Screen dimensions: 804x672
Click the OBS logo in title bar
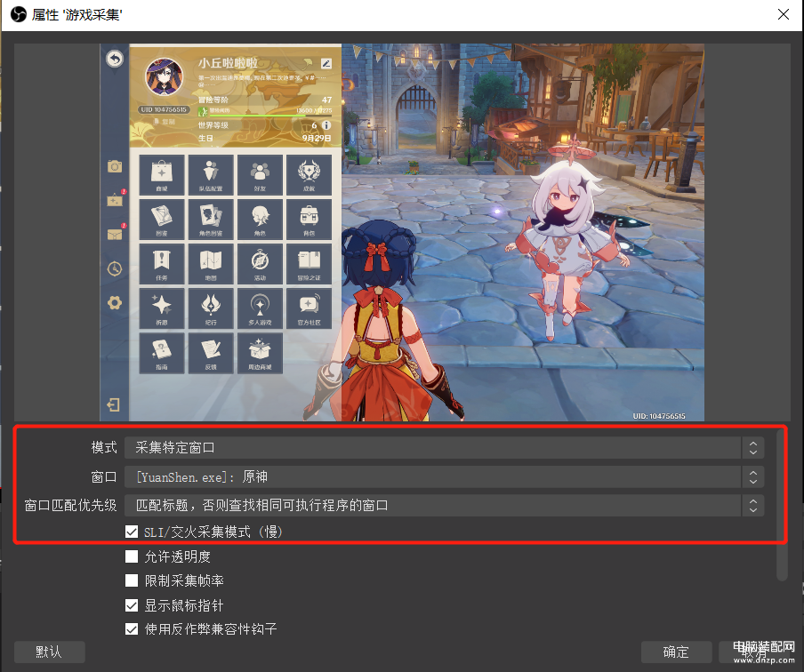pyautogui.click(x=19, y=14)
